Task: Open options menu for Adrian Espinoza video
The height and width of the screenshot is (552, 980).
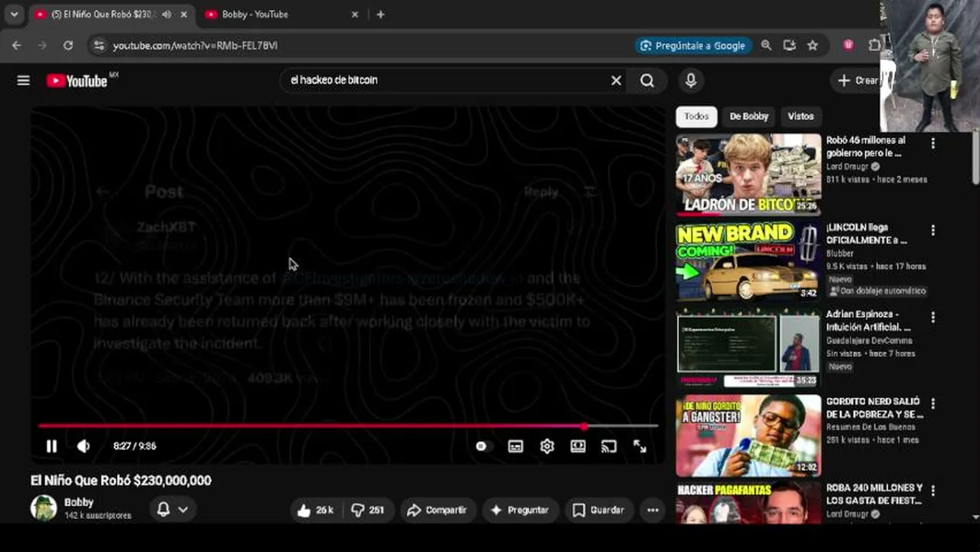Action: click(x=932, y=317)
